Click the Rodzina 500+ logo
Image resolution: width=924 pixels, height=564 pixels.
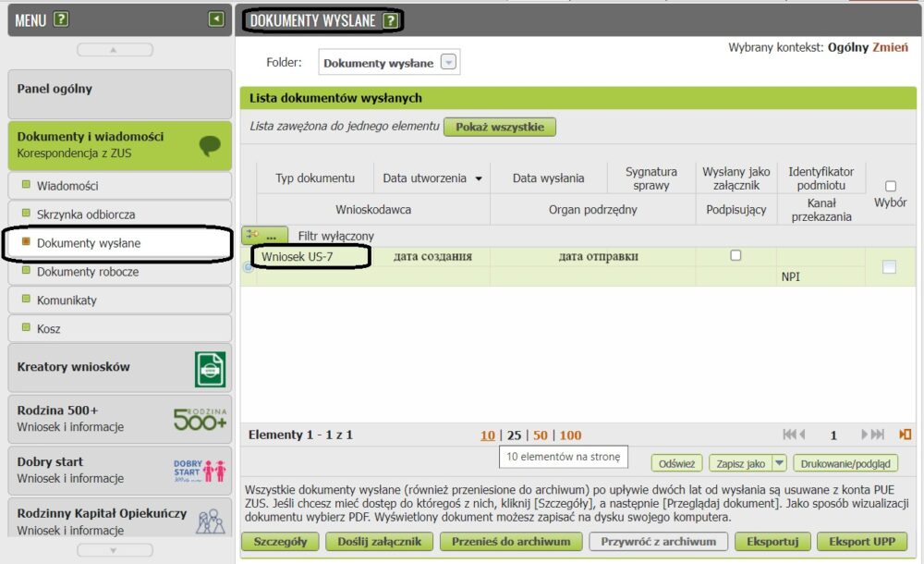pyautogui.click(x=200, y=419)
